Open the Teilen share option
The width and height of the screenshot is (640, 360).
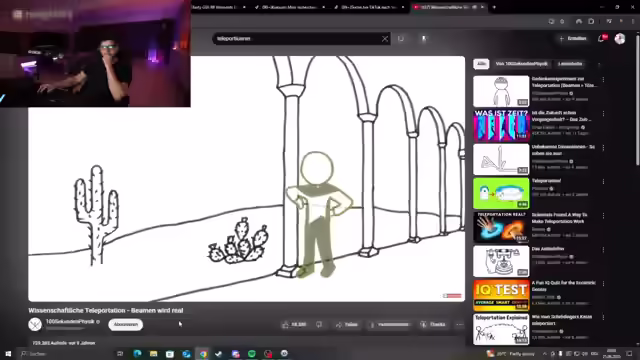(x=347, y=324)
